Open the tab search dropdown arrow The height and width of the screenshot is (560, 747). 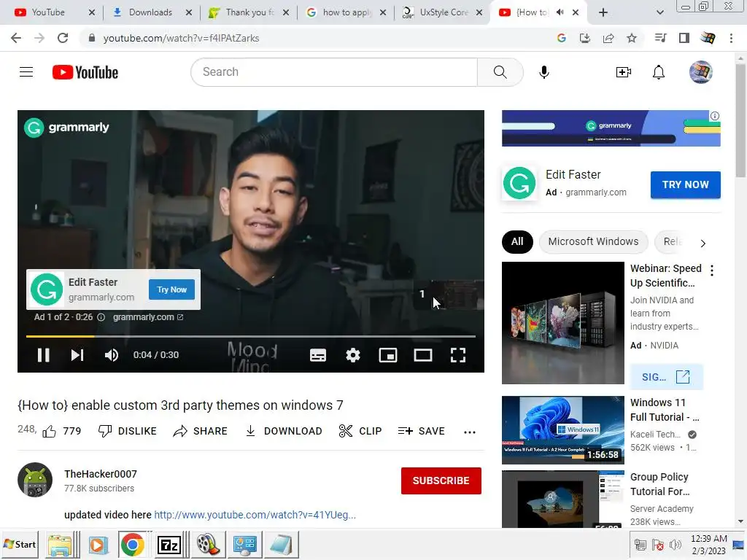659,13
